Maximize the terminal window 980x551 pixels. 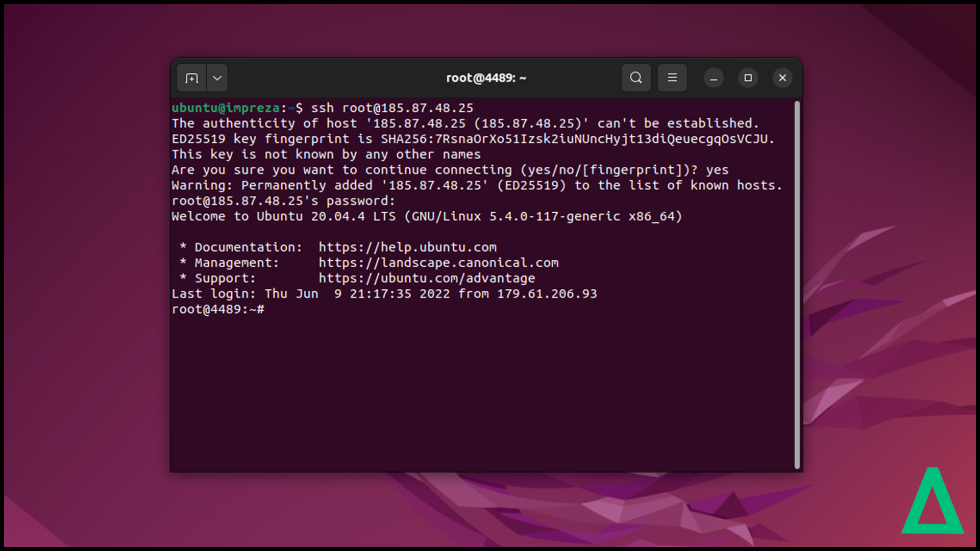[748, 78]
